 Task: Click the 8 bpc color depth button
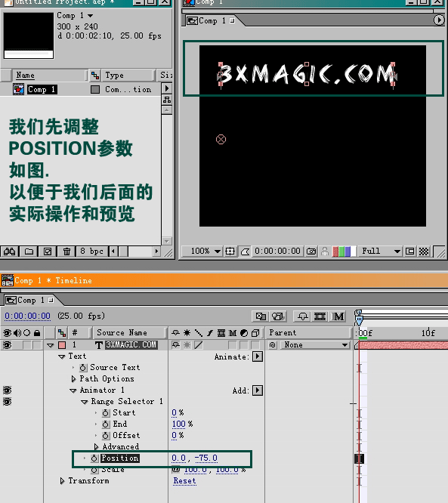[91, 251]
